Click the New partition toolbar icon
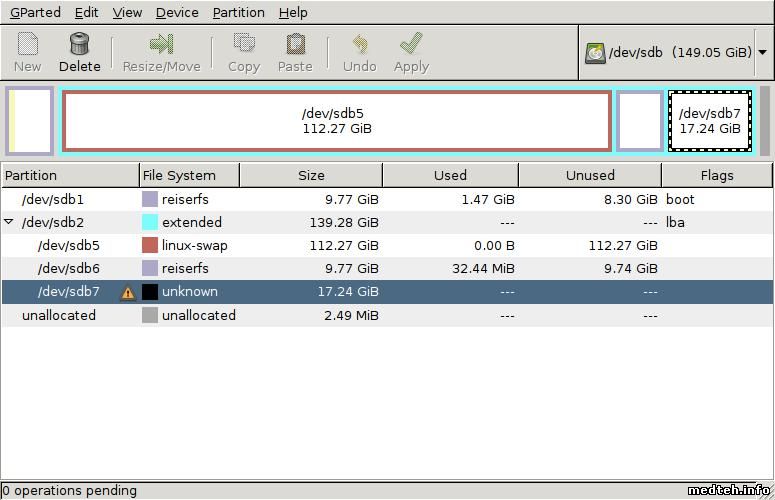The image size is (775, 500). (x=27, y=45)
